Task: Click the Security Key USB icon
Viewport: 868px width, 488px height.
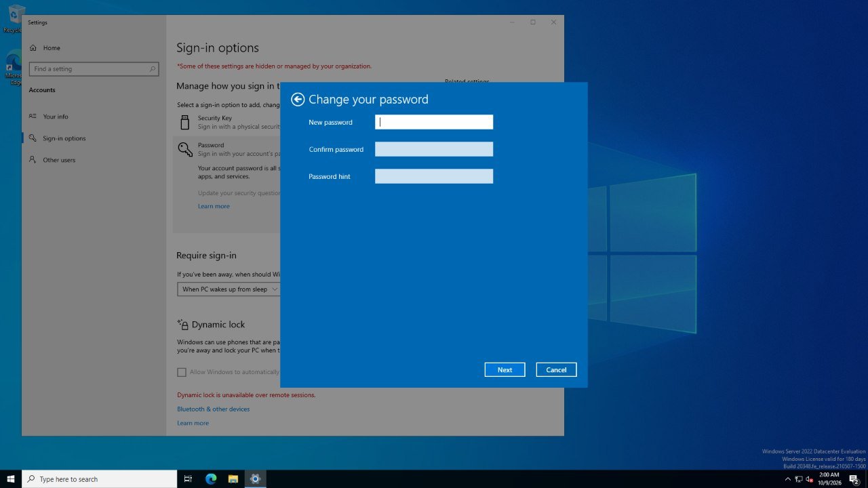Action: coord(184,122)
